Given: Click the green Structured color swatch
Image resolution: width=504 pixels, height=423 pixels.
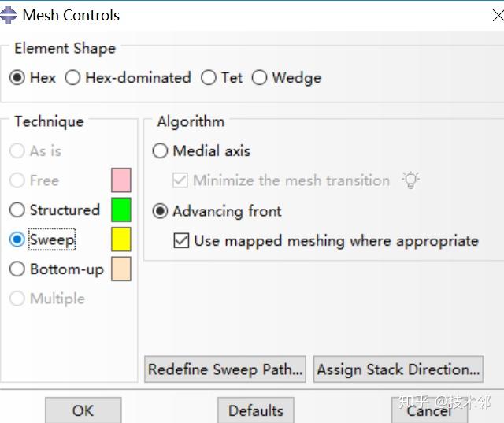Looking at the screenshot, I should [x=120, y=210].
